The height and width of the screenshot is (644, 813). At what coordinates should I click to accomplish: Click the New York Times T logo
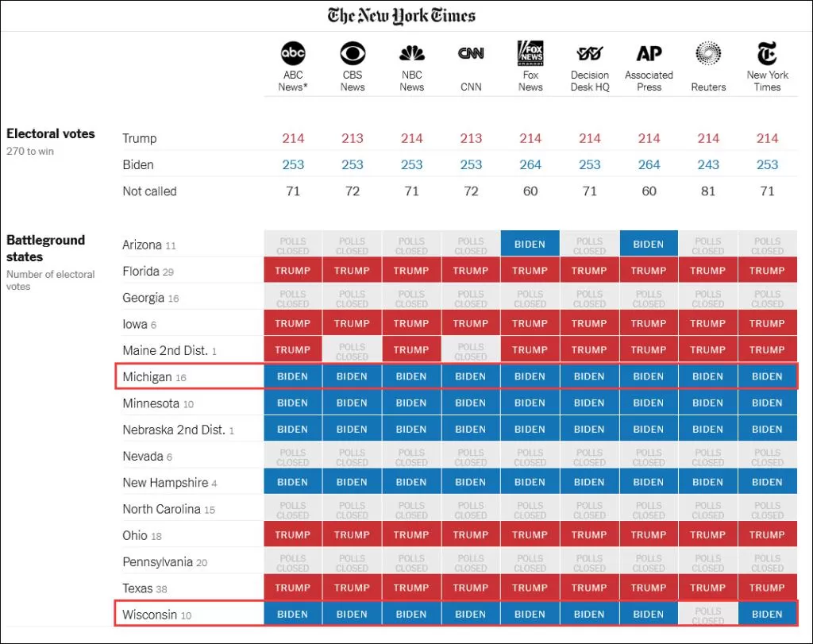click(x=768, y=53)
